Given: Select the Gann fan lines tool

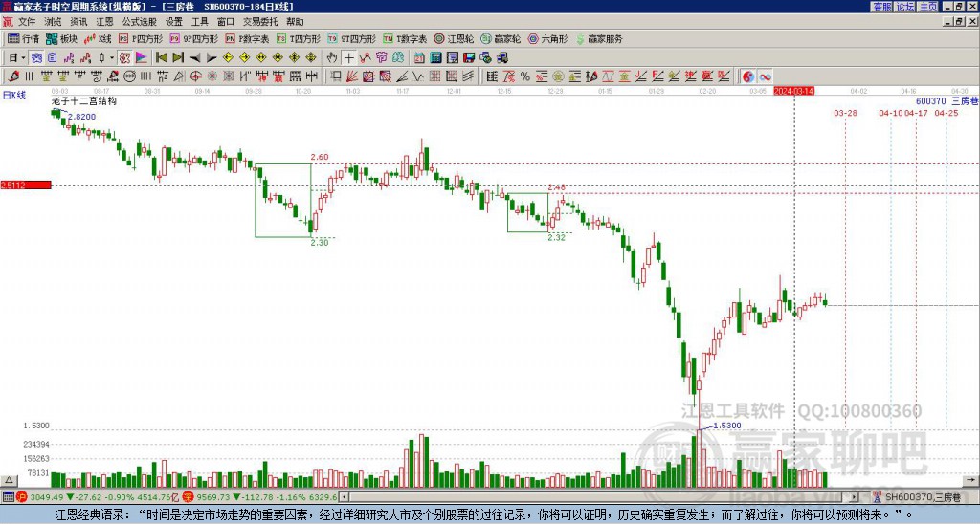Looking at the screenshot, I should (x=352, y=76).
